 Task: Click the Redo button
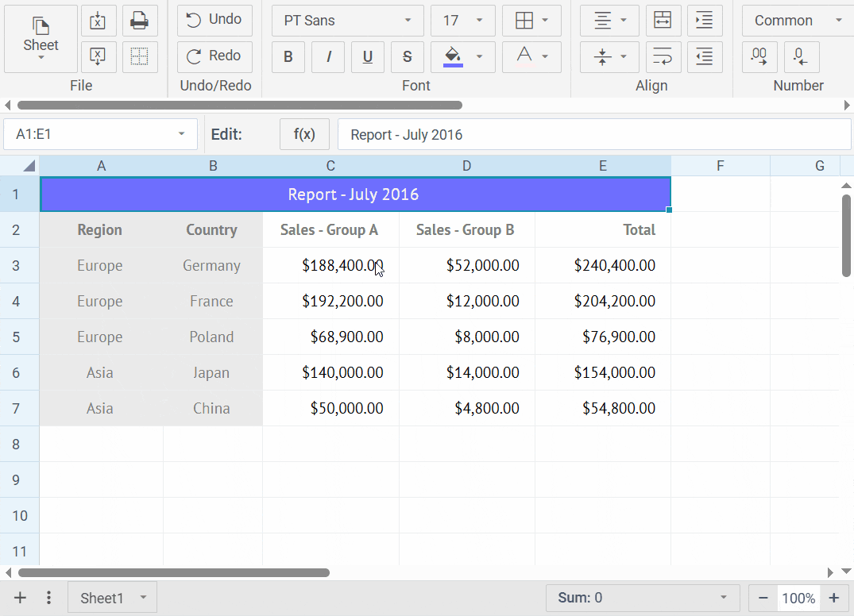214,56
